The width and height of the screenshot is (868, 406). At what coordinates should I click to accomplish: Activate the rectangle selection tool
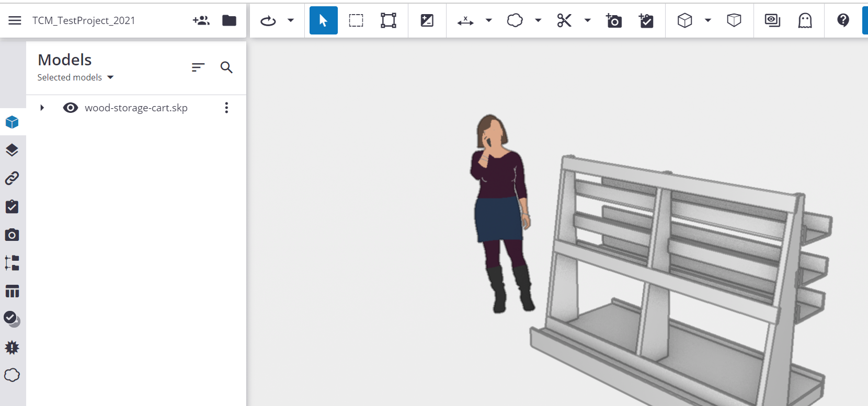click(356, 20)
